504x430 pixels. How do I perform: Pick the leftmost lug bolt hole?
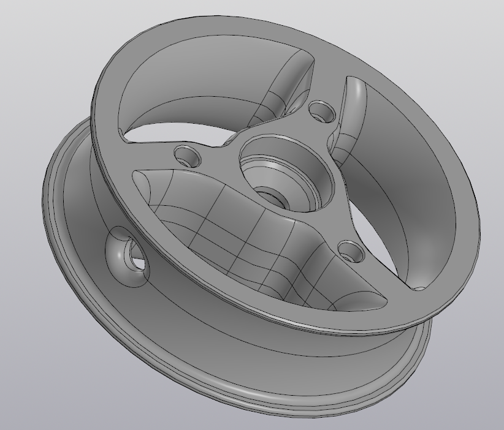coord(188,156)
